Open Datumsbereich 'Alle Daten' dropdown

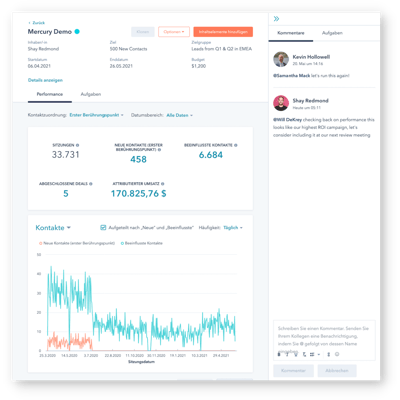180,115
